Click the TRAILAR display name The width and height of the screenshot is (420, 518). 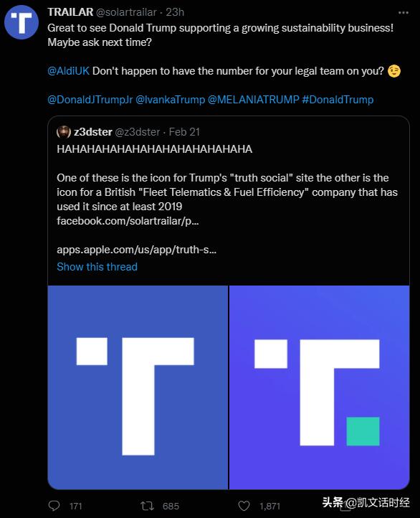[x=70, y=12]
